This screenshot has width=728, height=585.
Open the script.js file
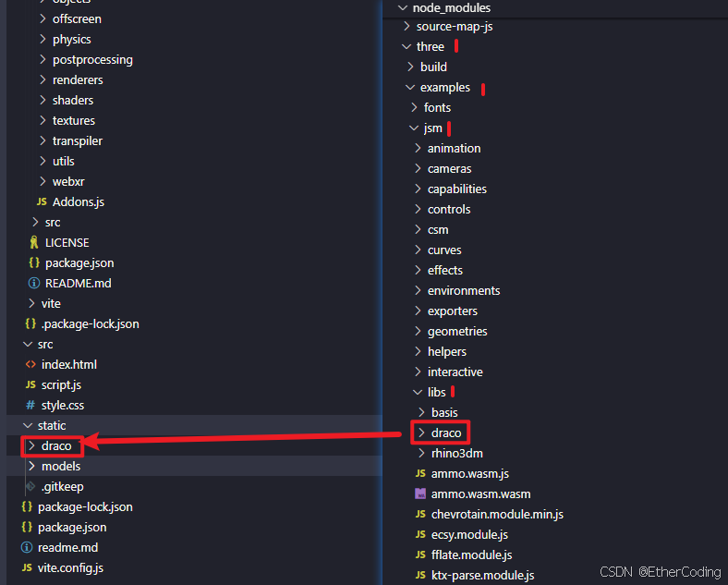(61, 384)
